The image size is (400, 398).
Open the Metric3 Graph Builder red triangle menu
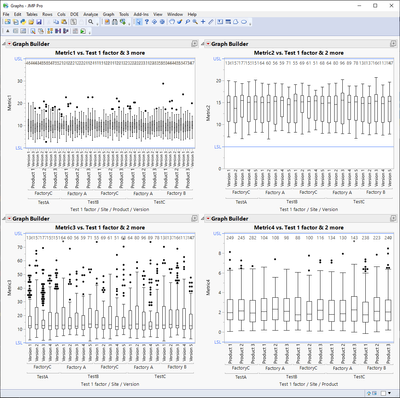(x=9, y=219)
